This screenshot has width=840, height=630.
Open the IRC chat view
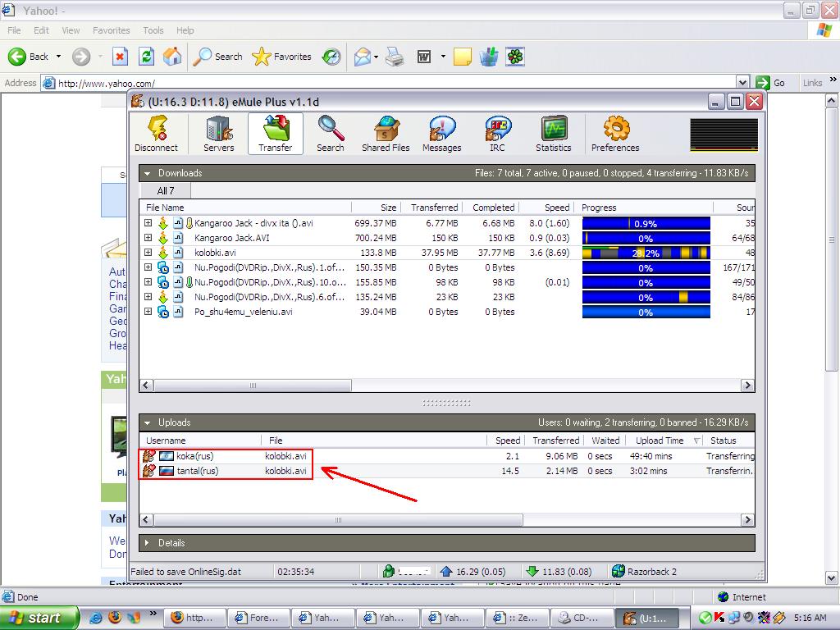pyautogui.click(x=497, y=134)
